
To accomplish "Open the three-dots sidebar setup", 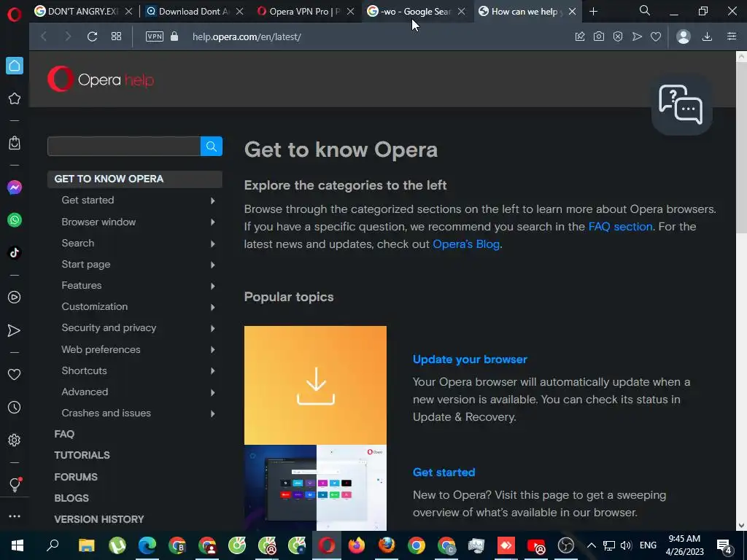I will tap(15, 516).
